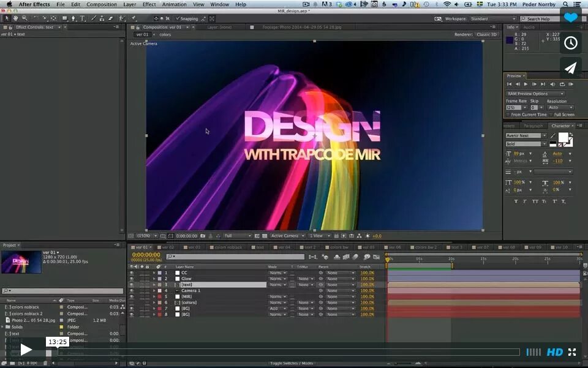Open composition mini-flowchart in timeline
Screen dimensions: 588x368
[x=313, y=257]
